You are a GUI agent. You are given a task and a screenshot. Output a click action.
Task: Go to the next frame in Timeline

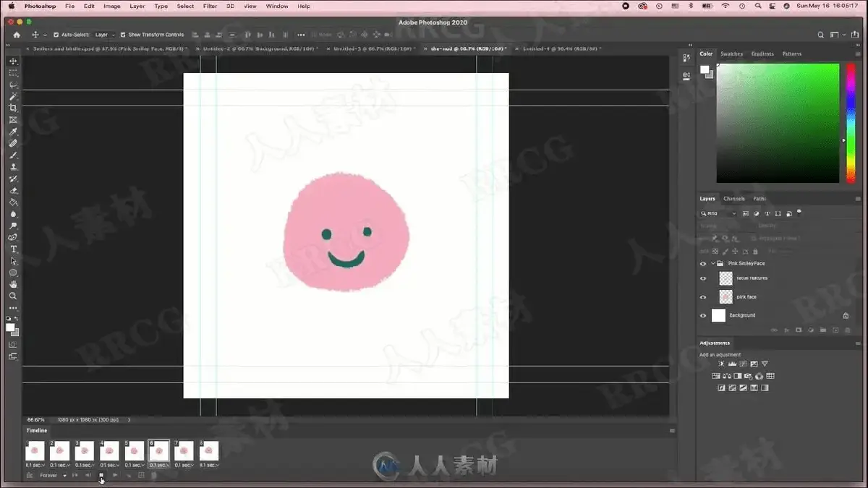(115, 475)
